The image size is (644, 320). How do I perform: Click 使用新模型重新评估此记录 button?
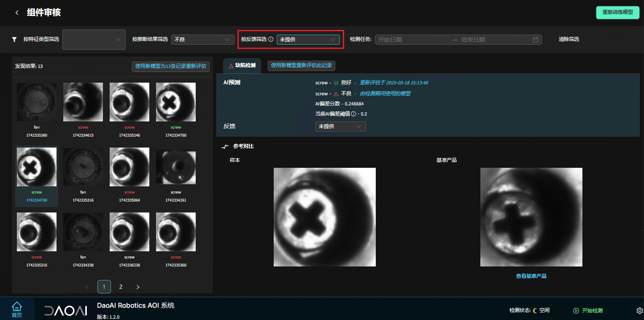pyautogui.click(x=302, y=65)
